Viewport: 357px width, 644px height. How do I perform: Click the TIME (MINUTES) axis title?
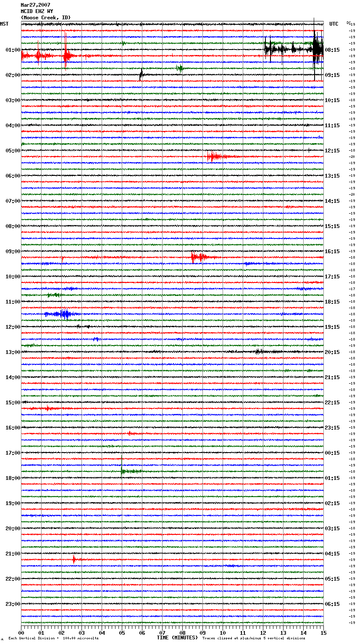(x=177, y=638)
